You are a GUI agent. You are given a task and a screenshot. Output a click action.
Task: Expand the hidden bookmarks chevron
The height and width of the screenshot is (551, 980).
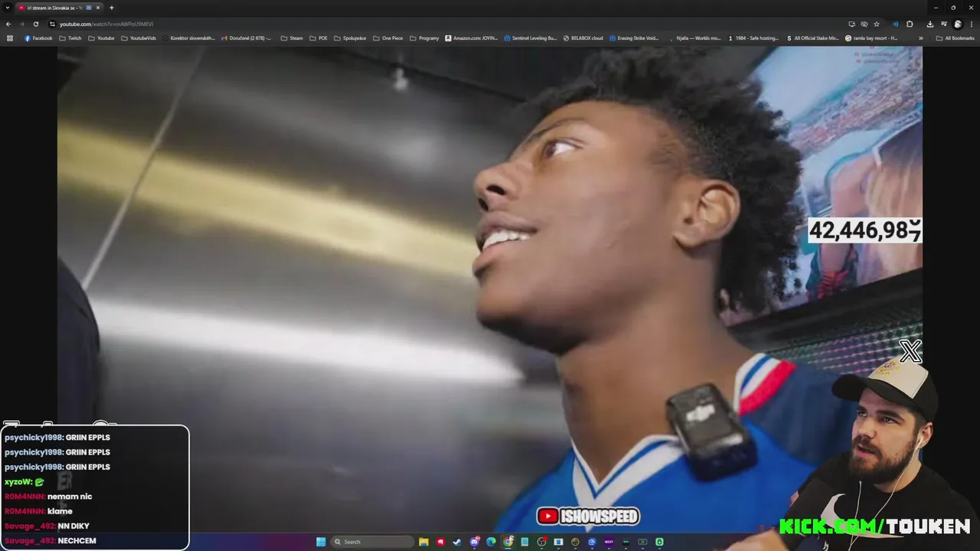tap(920, 38)
